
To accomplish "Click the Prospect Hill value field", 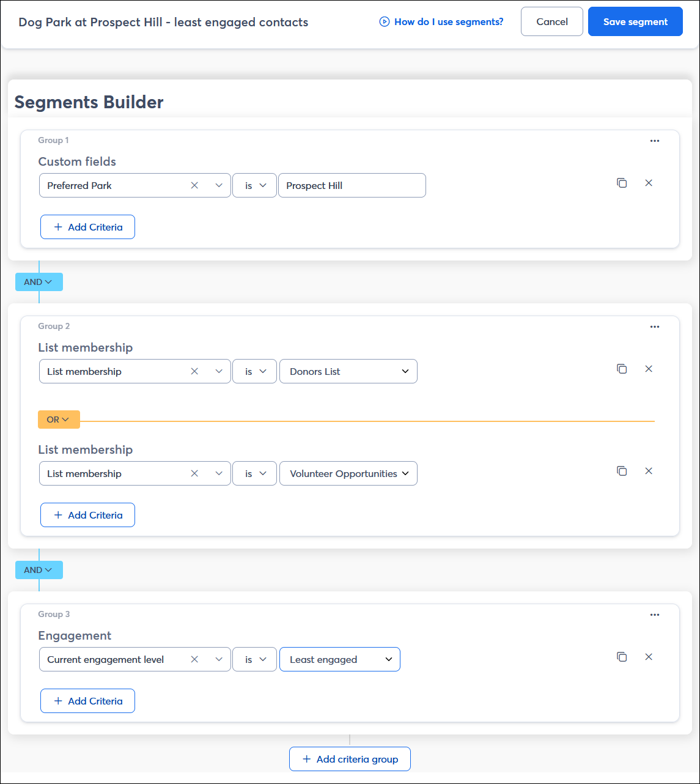I will coord(352,185).
